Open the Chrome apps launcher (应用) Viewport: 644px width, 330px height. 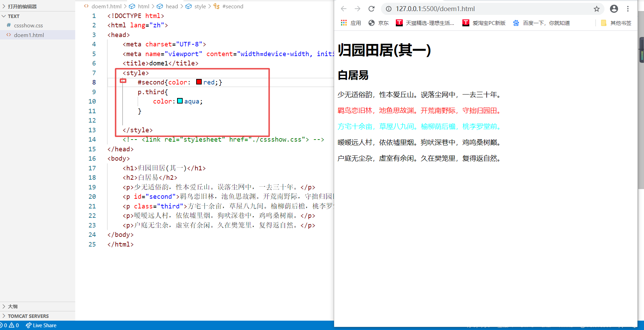351,23
